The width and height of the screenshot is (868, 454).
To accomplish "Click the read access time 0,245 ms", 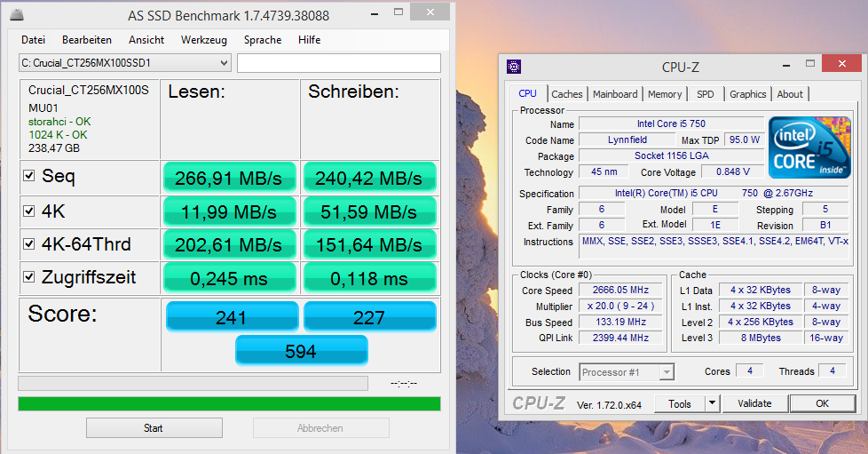I will click(x=229, y=278).
